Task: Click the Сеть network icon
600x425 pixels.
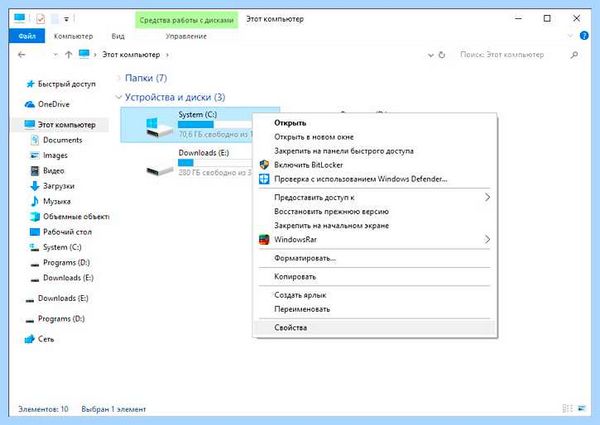Action: tap(29, 339)
